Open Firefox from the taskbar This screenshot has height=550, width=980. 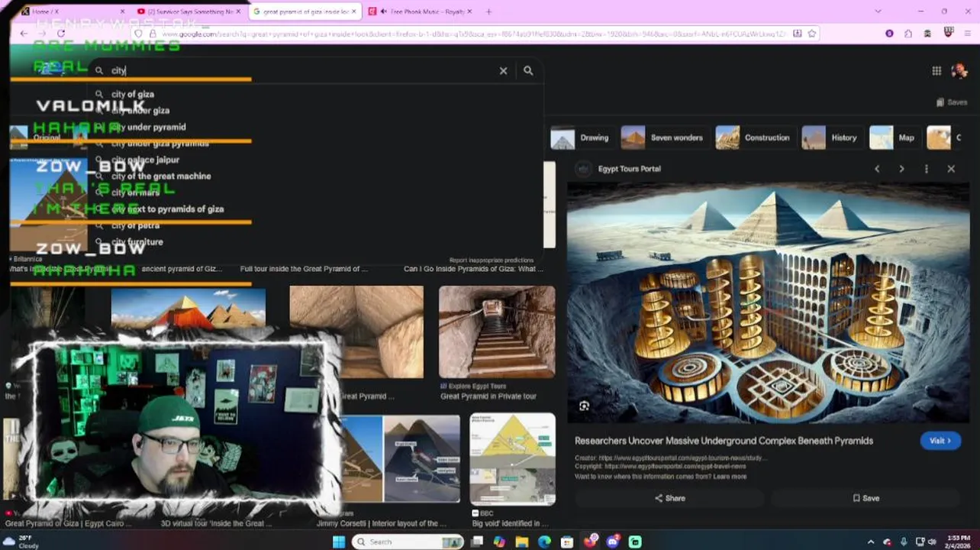click(x=589, y=542)
